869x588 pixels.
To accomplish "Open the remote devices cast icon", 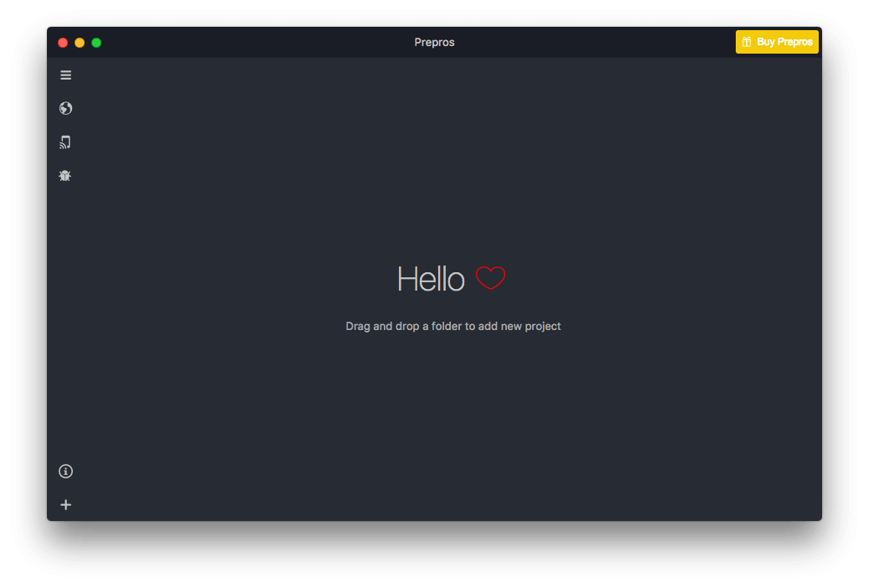I will click(x=65, y=142).
